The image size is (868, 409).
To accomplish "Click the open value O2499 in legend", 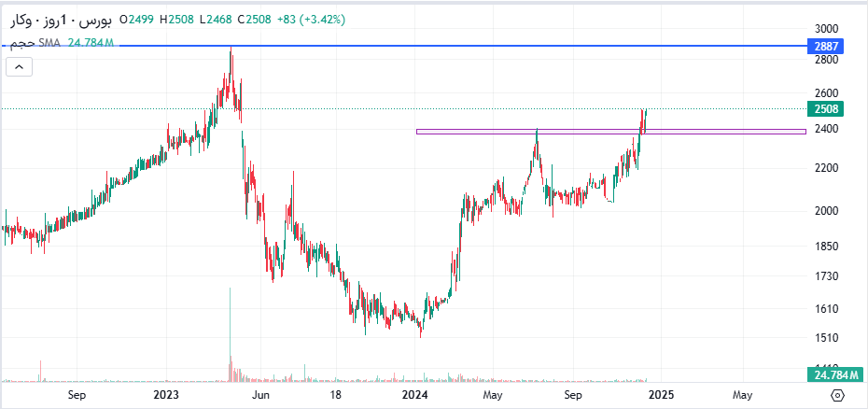I will click(137, 20).
